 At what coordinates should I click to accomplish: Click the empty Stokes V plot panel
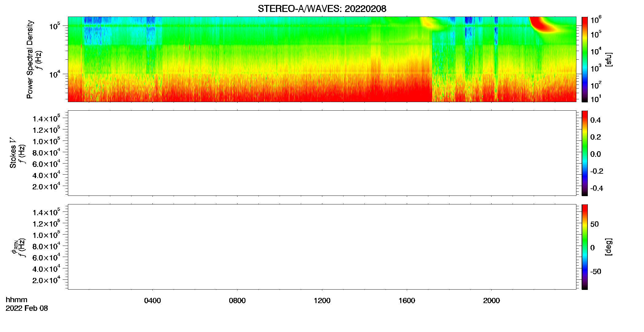click(322, 153)
